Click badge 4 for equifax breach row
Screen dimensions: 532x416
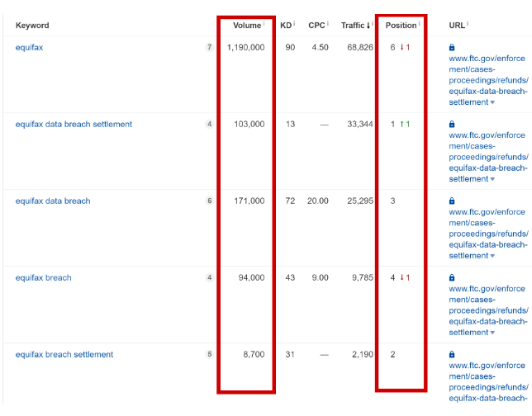[x=209, y=277]
